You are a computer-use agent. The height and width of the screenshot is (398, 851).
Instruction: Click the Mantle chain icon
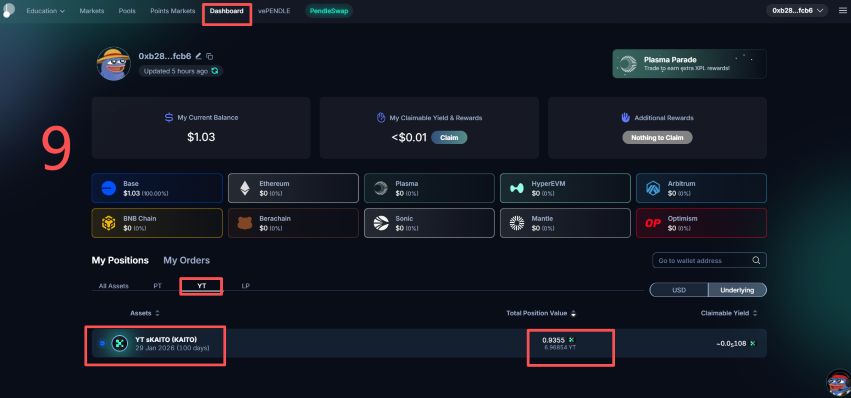(x=517, y=223)
